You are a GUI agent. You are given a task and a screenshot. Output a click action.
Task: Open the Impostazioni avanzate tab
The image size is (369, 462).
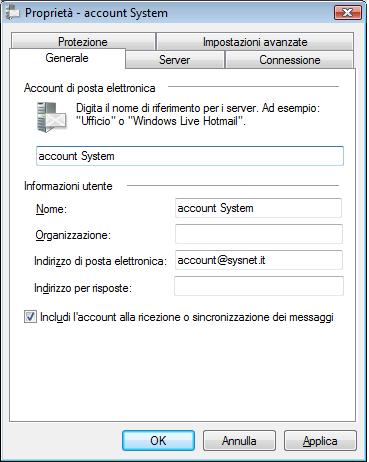click(255, 42)
